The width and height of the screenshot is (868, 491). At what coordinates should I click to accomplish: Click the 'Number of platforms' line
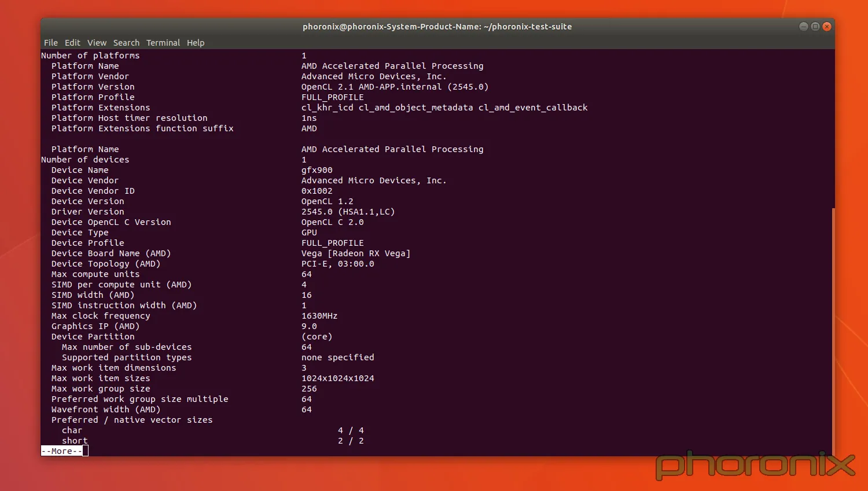pyautogui.click(x=174, y=56)
